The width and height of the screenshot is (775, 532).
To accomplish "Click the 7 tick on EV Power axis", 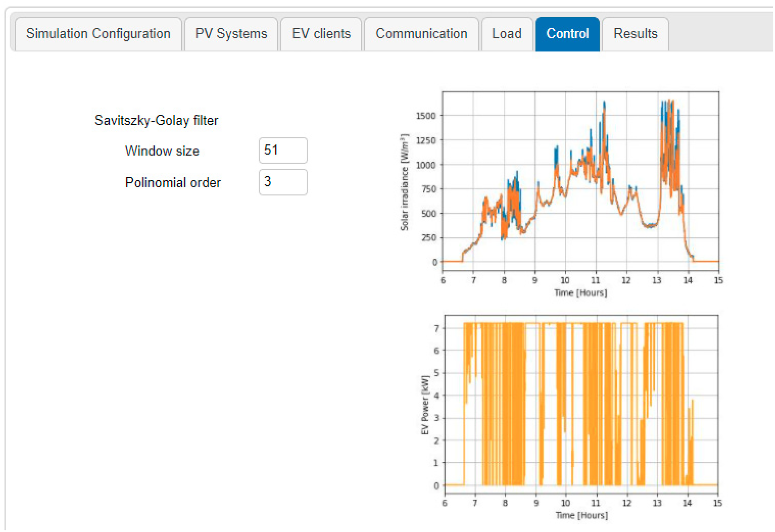I will click(437, 329).
